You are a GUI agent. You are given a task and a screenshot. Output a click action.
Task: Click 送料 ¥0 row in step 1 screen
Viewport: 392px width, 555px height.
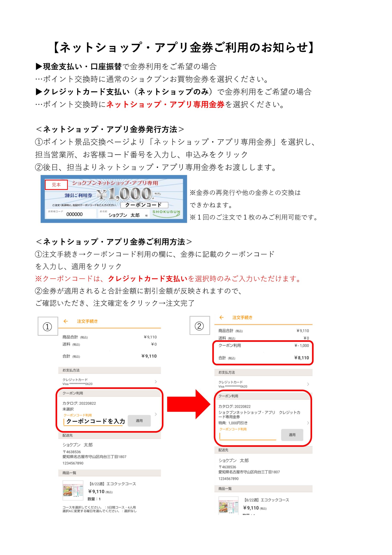click(110, 344)
